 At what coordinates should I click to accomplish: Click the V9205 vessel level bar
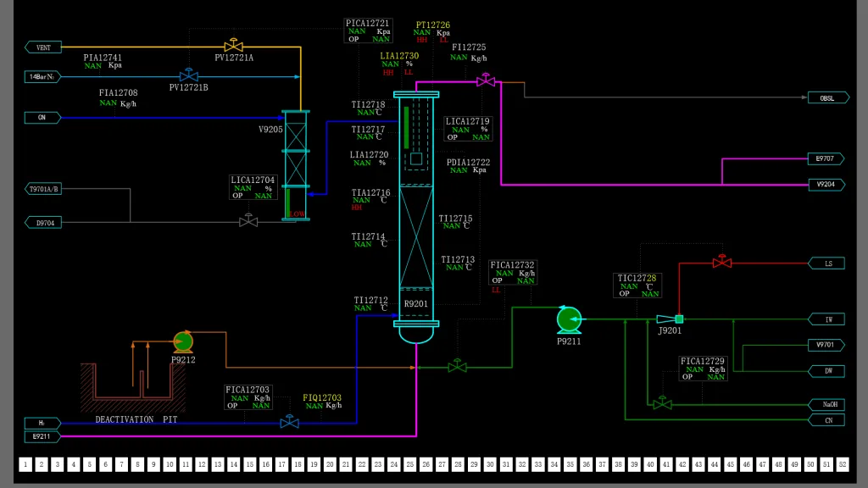tap(288, 202)
